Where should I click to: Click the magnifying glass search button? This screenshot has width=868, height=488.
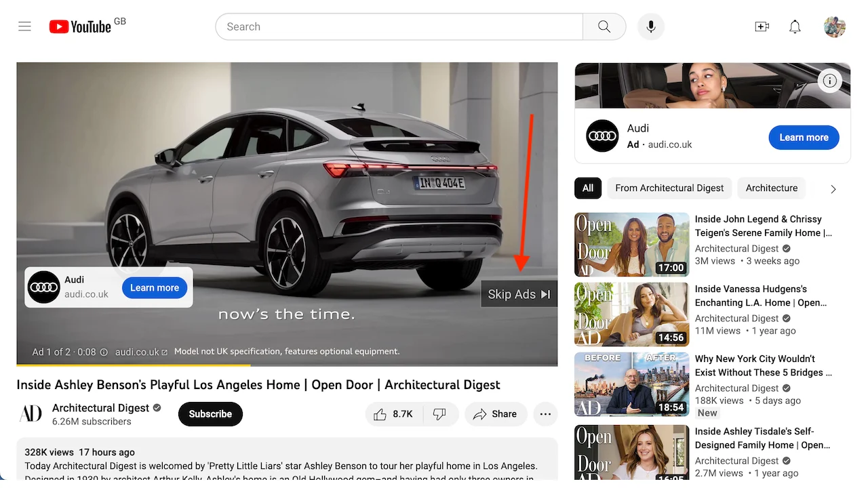[604, 26]
